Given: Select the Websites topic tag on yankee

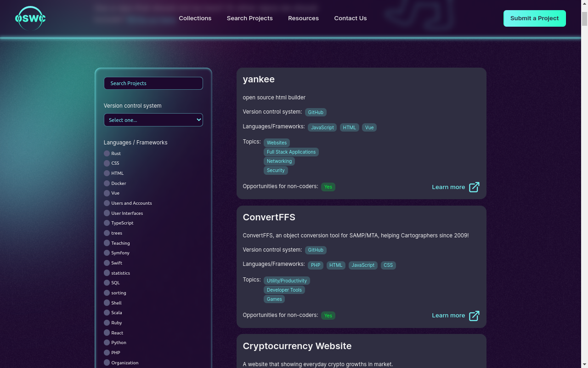Looking at the screenshot, I should [277, 143].
